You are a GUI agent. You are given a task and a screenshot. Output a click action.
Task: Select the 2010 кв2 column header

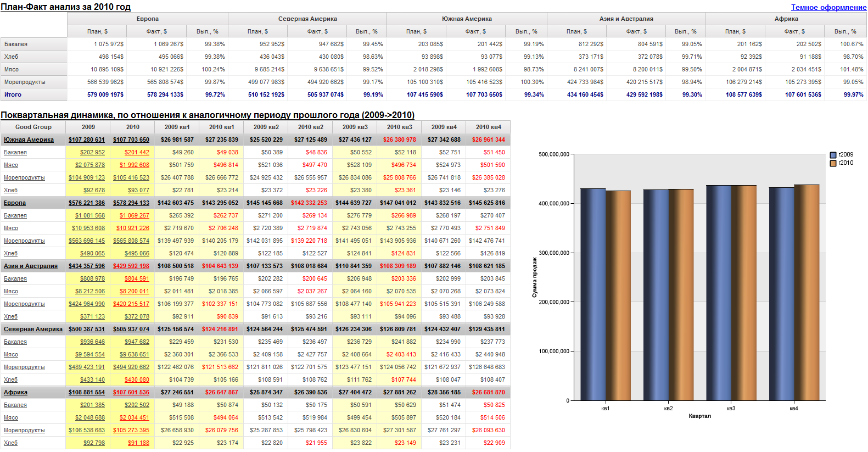310,127
